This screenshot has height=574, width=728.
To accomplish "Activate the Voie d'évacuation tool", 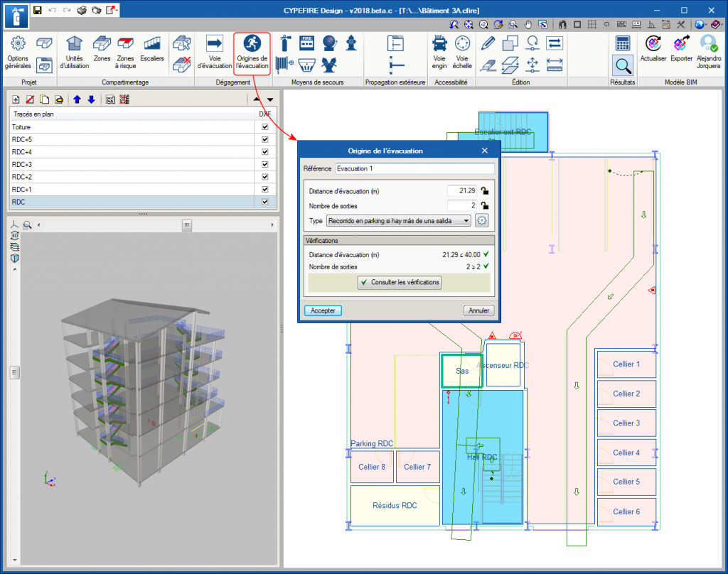I will tap(214, 51).
